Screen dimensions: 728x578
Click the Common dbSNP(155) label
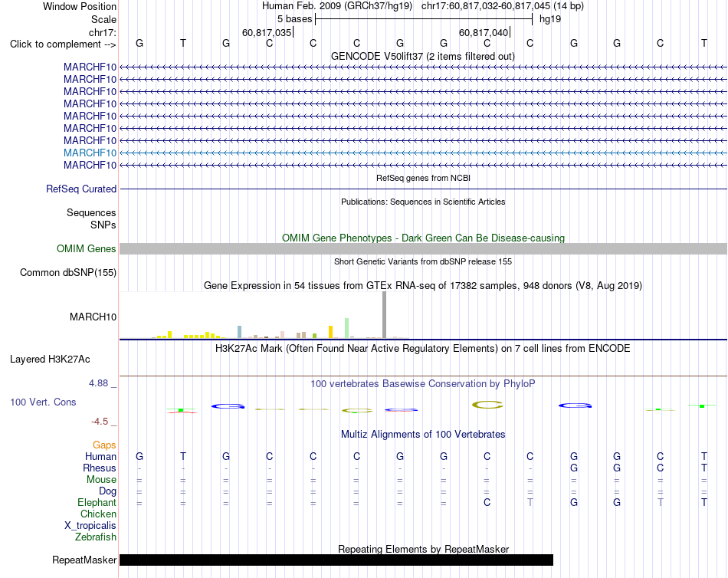[x=68, y=273]
